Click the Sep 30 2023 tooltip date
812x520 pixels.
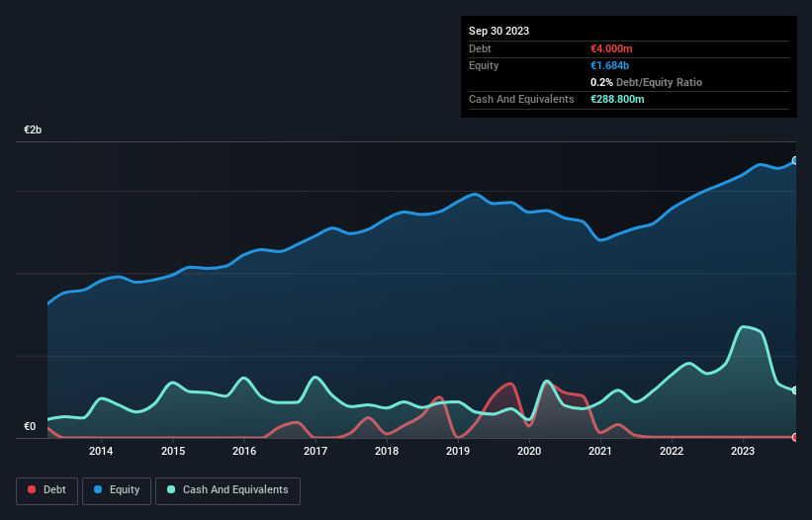[x=498, y=31]
